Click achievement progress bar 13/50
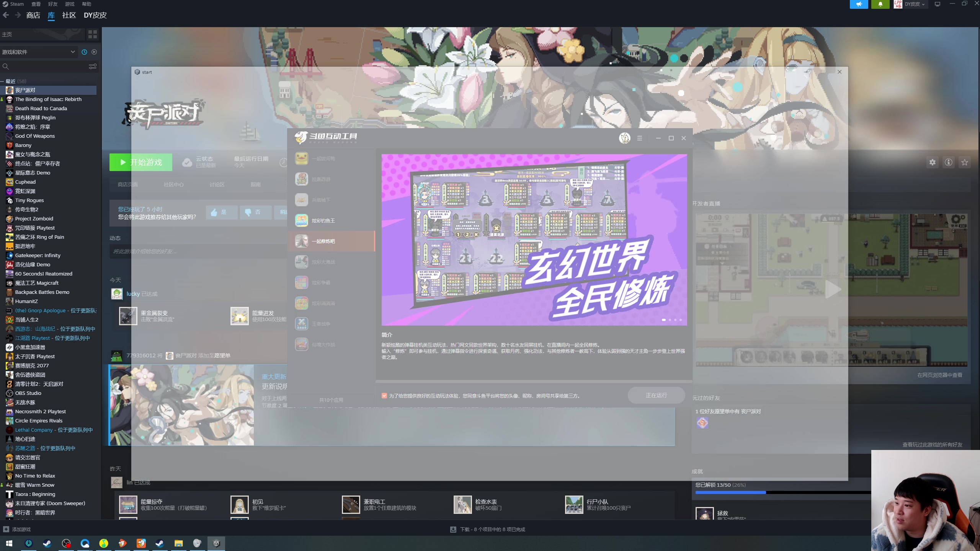This screenshot has height=551, width=980. [783, 492]
